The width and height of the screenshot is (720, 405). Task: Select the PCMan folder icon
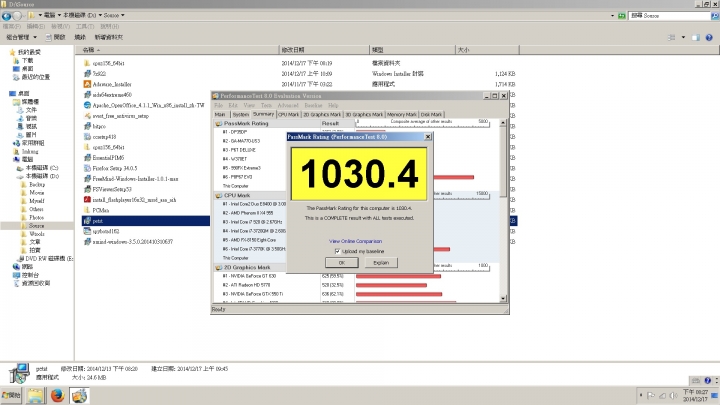(87, 210)
